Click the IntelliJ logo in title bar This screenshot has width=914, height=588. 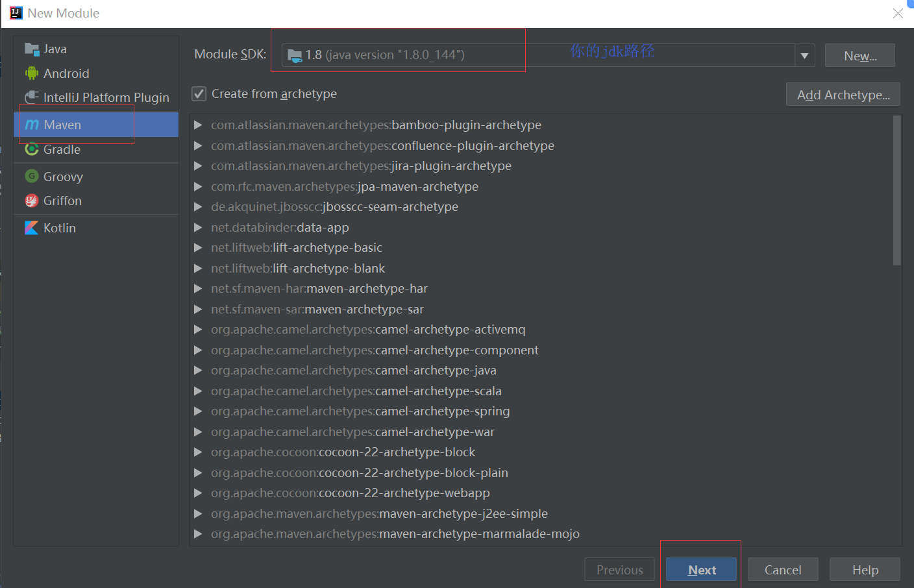(16, 13)
